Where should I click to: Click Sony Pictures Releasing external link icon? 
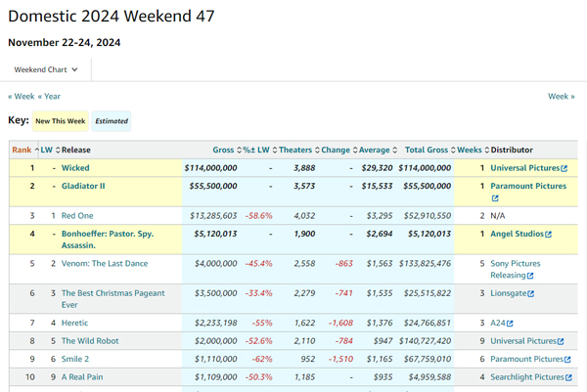(x=530, y=276)
